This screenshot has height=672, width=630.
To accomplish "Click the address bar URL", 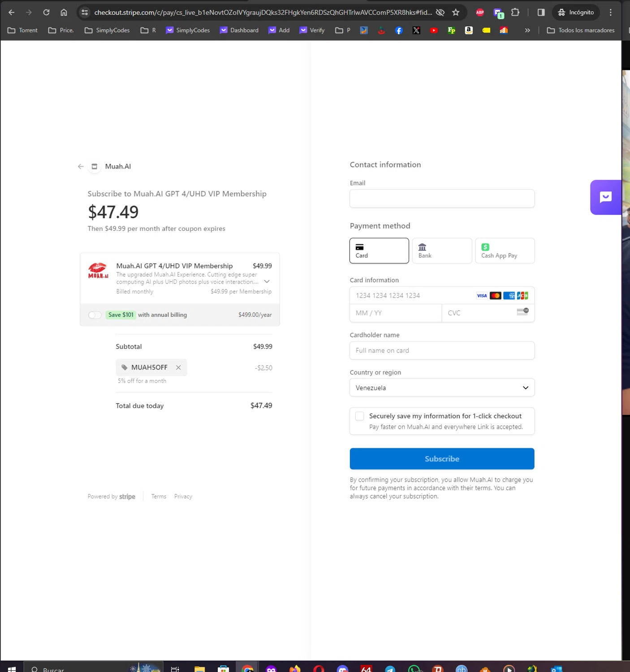I will tap(263, 13).
